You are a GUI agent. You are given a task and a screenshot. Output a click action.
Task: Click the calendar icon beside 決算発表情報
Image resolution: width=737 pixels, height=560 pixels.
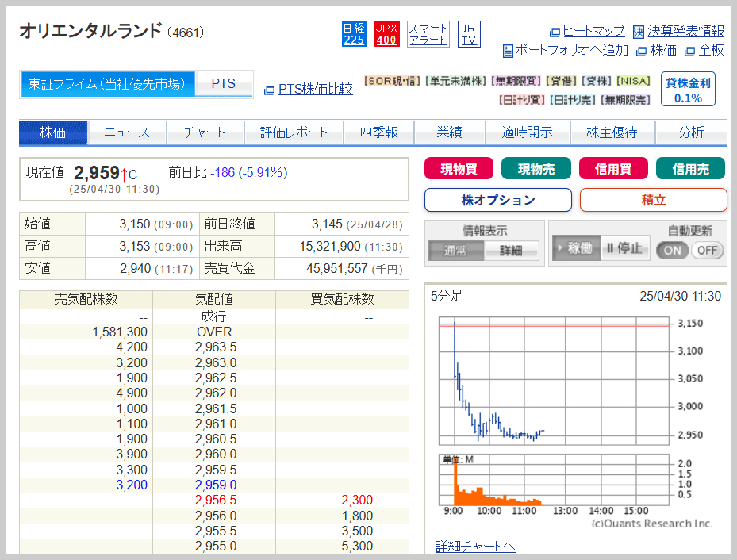coord(639,32)
